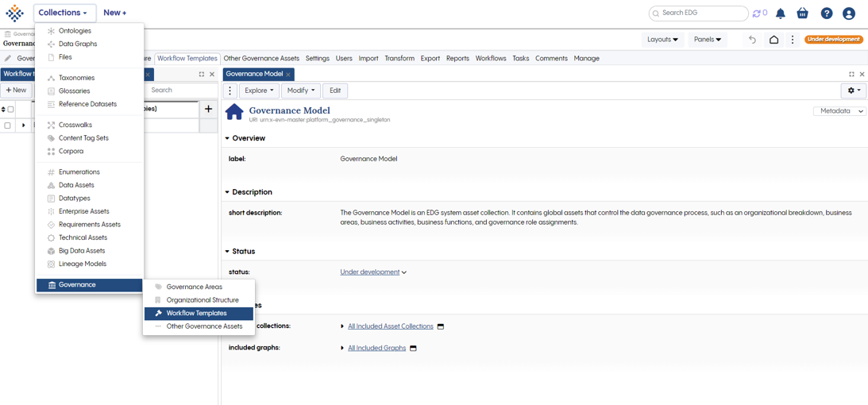Open the basket icon in header
Screen dimensions: 868x405
point(803,13)
